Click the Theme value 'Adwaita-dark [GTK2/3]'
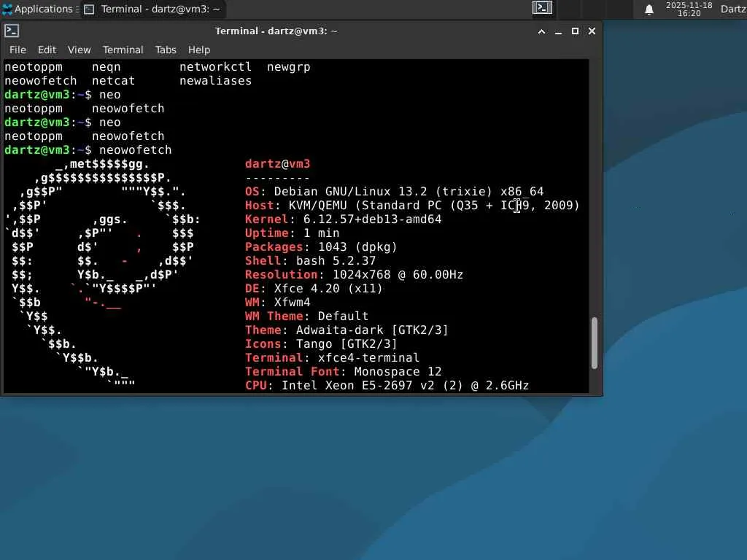747x560 pixels. 372,330
